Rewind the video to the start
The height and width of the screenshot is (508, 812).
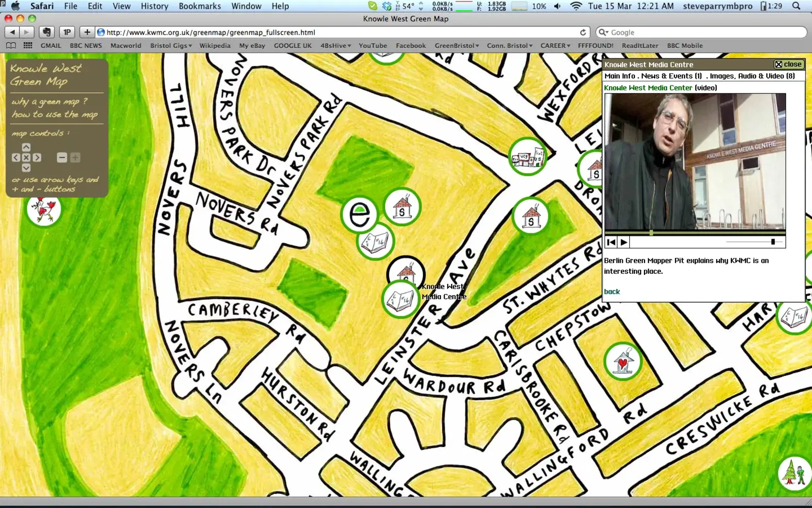pyautogui.click(x=611, y=242)
